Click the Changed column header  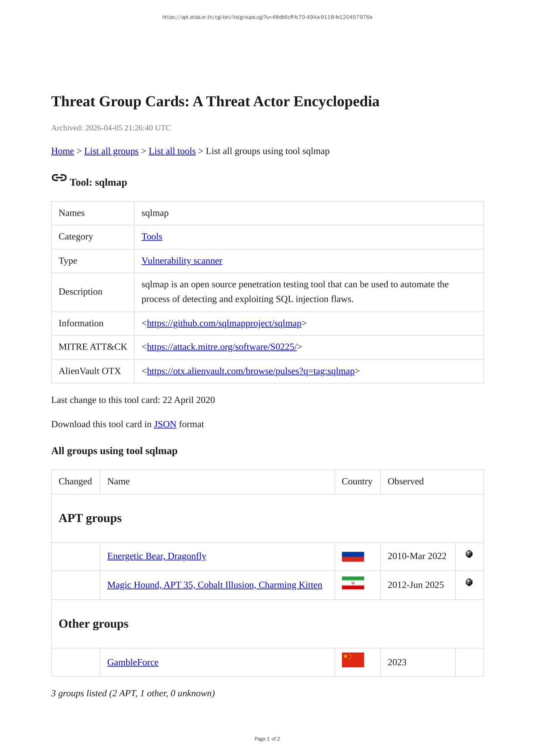(x=75, y=482)
